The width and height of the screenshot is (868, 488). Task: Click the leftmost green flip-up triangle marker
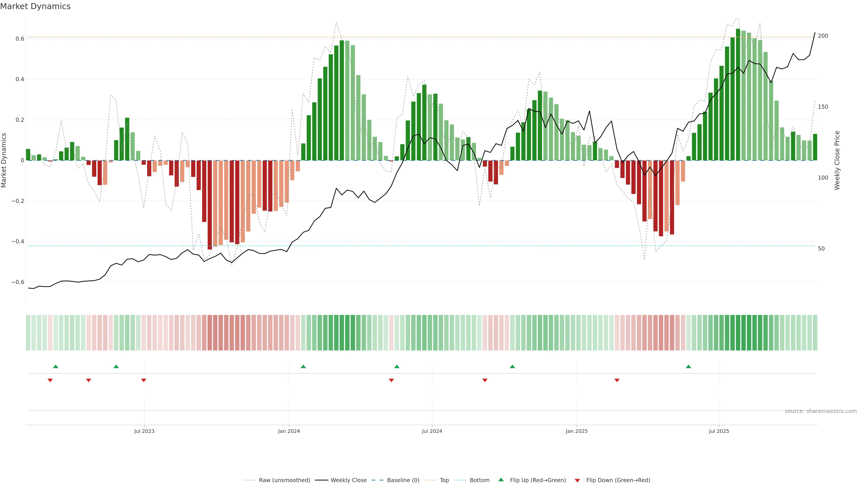coord(56,366)
